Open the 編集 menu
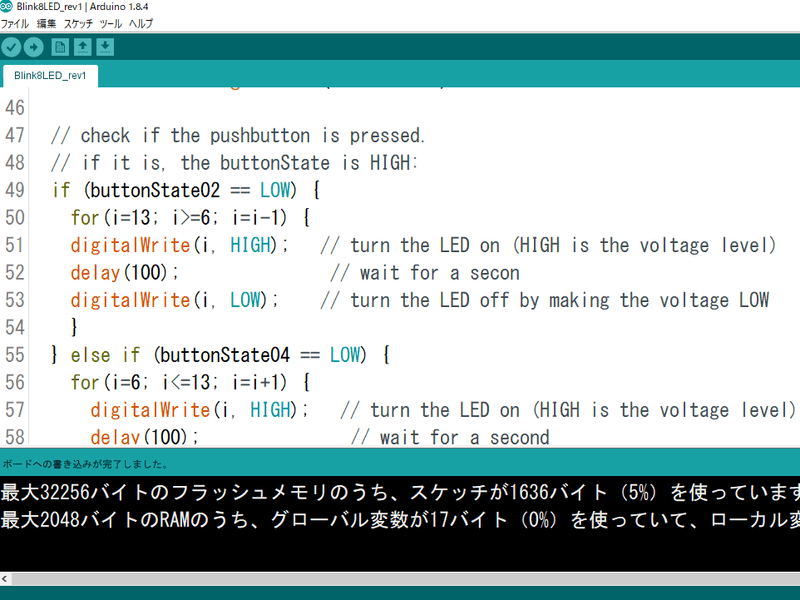 pyautogui.click(x=46, y=23)
